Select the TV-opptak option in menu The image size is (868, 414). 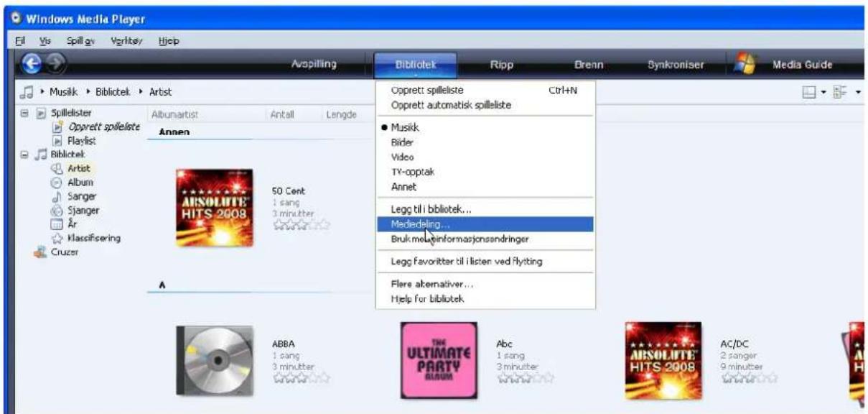485,172
